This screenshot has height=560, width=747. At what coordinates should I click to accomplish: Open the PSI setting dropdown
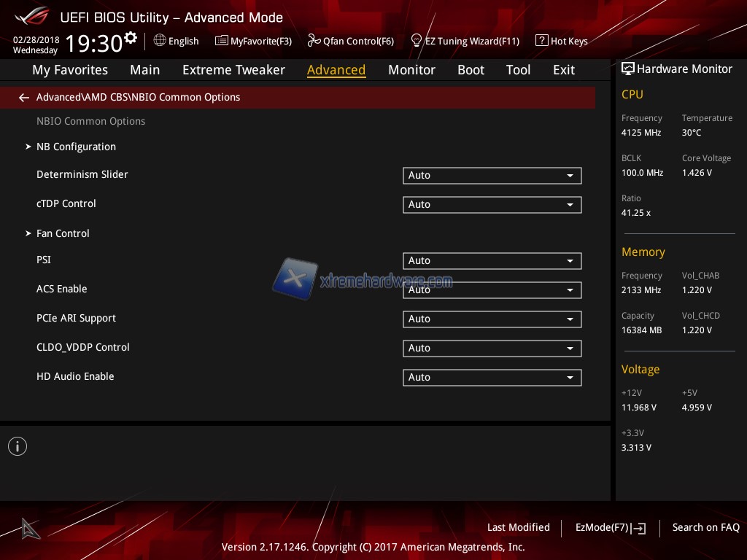pyautogui.click(x=492, y=261)
